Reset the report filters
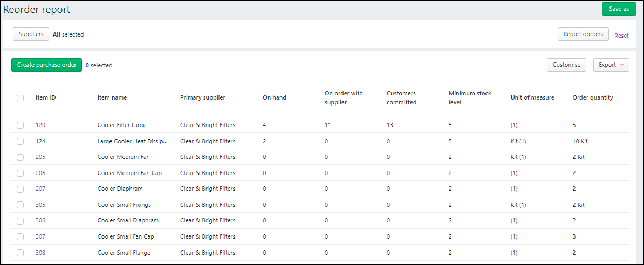Viewport: 644px width, 265px height. pos(621,36)
